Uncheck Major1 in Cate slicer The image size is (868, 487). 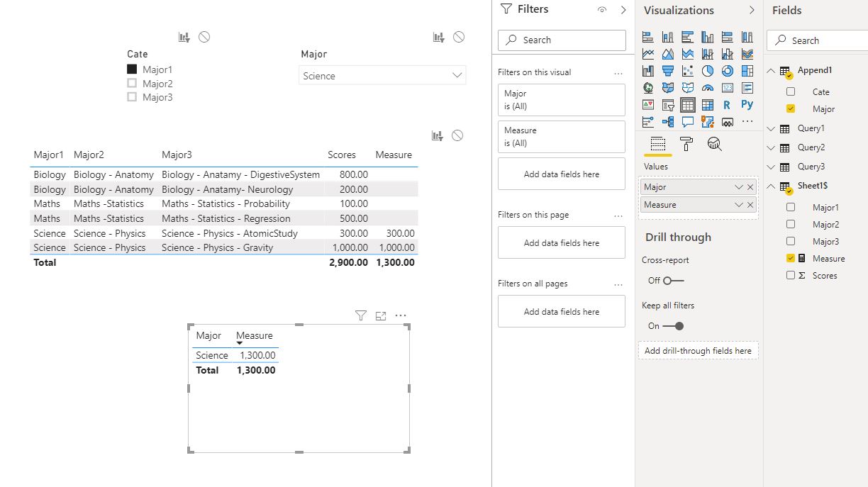[x=131, y=69]
